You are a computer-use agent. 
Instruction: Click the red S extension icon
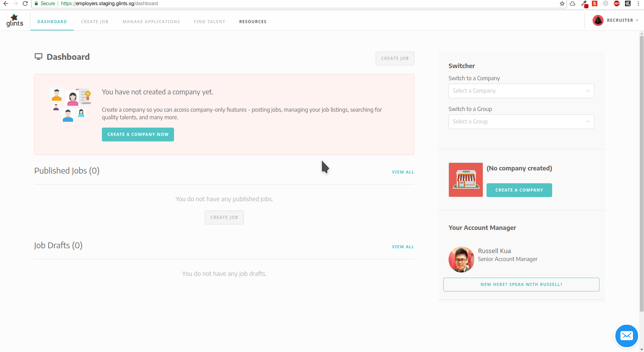point(595,3)
